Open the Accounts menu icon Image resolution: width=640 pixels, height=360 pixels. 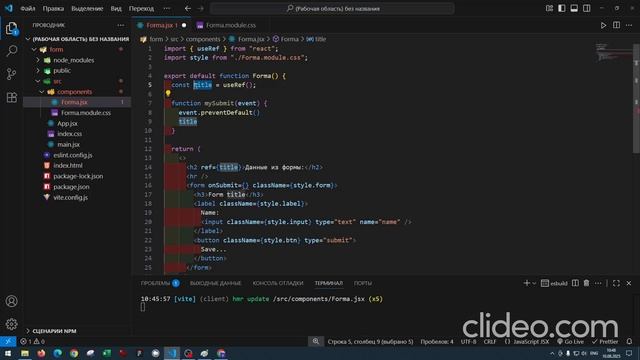[x=11, y=301]
